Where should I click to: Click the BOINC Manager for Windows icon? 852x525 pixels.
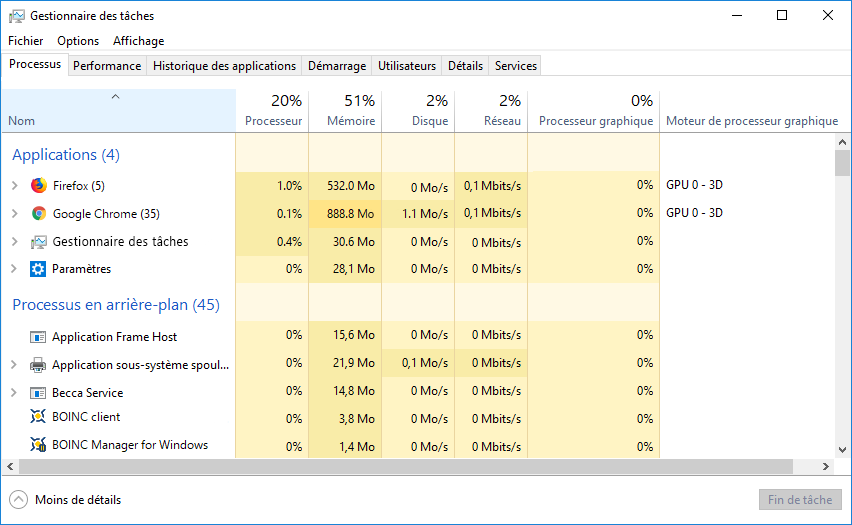(38, 445)
